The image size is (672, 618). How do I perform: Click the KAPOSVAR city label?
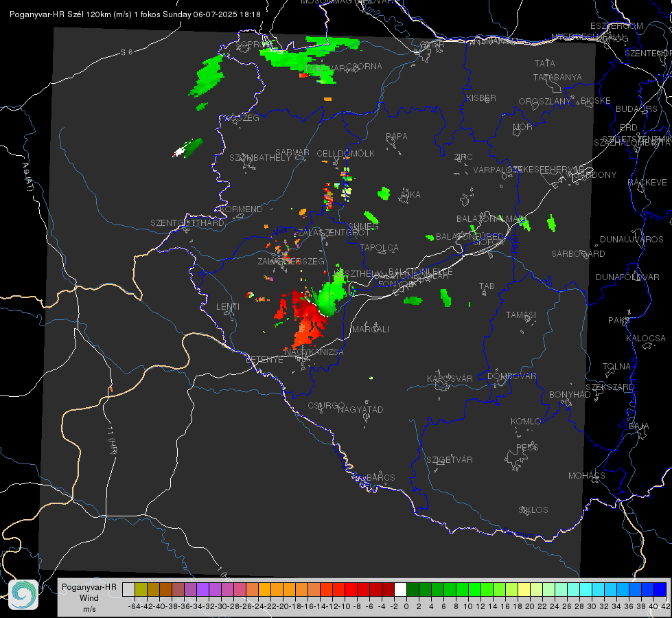pos(450,378)
